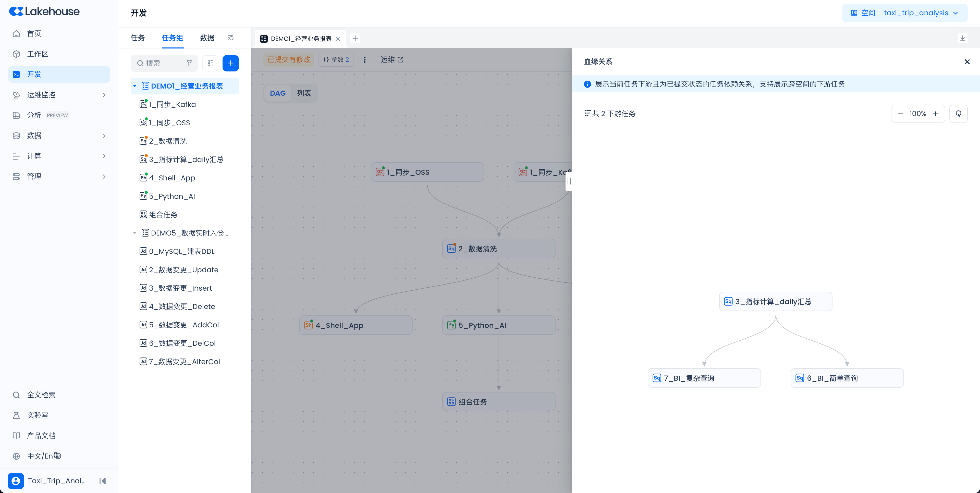Open the search-list icon beside the 数据 tab

pos(230,38)
